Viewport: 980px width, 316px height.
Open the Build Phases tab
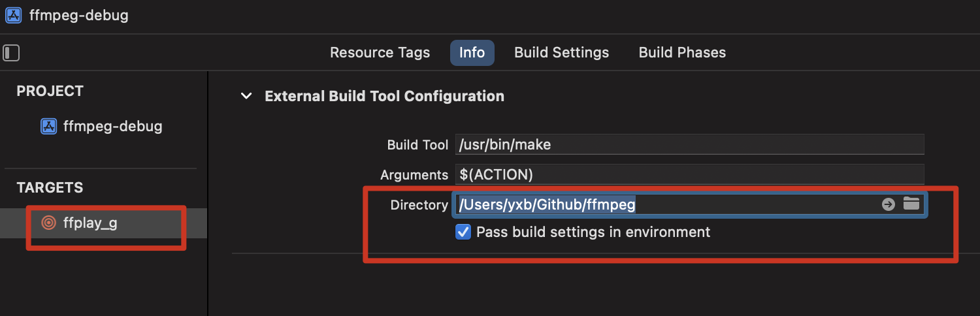pyautogui.click(x=682, y=53)
